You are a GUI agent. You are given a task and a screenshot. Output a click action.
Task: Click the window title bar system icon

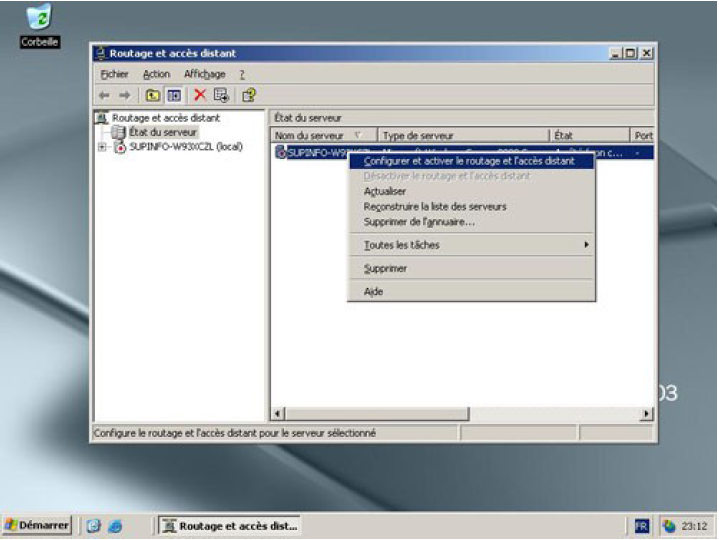[100, 53]
